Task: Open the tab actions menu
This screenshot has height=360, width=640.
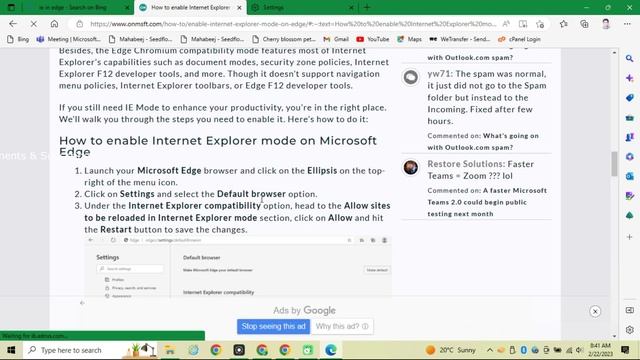Action: click(x=11, y=7)
